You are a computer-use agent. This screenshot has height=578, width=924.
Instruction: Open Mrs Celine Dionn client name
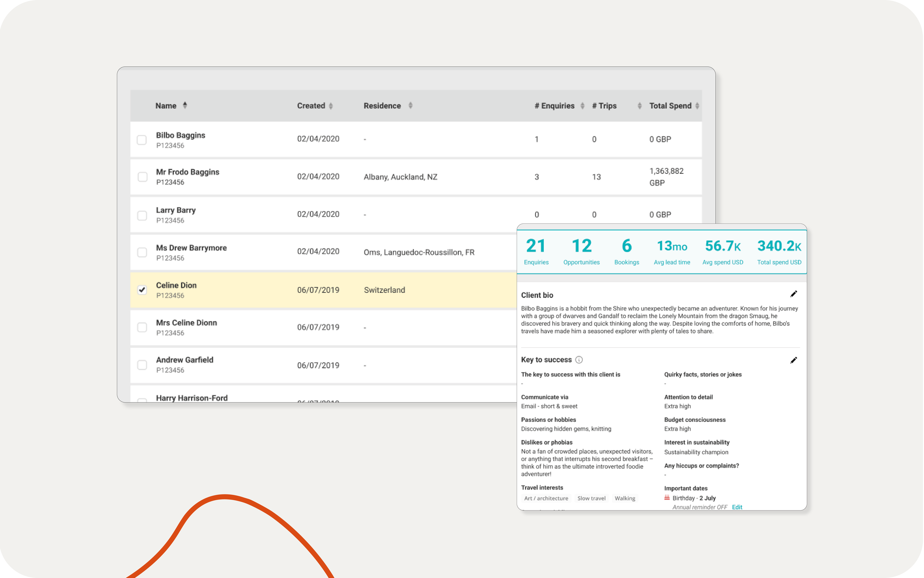tap(187, 322)
